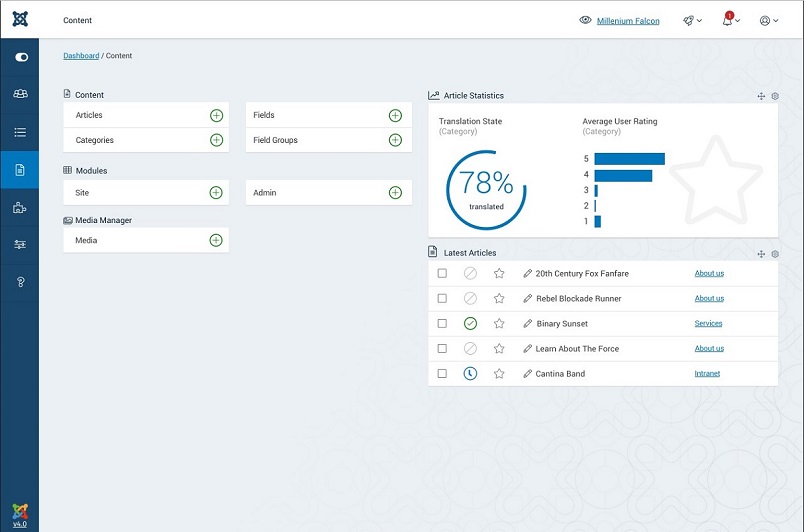Open the Extensions puzzle icon in sidebar
Viewport: 804px width, 532px height.
coord(20,207)
